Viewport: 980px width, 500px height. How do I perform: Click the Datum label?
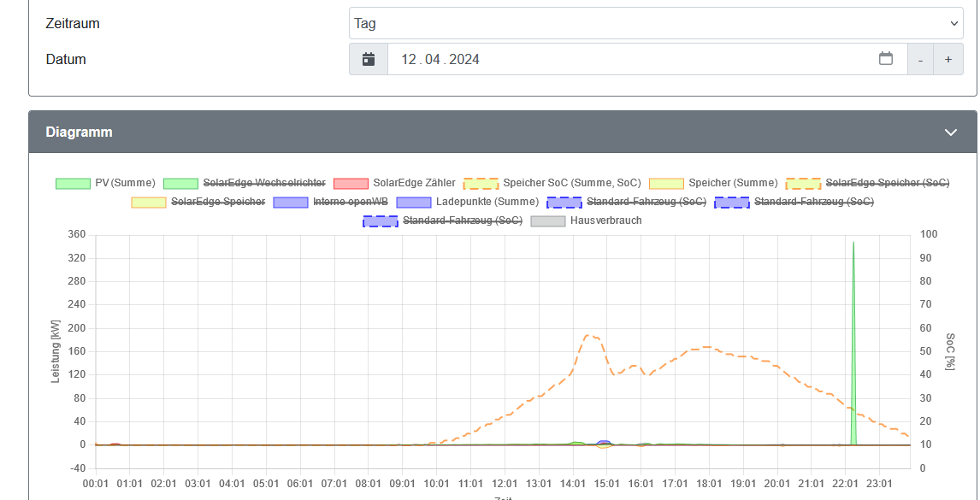coord(66,59)
